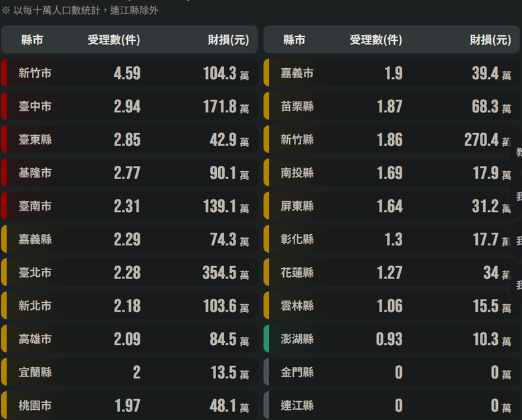Click the right 受理數(件) column header
This screenshot has width=522, height=420.
(376, 40)
